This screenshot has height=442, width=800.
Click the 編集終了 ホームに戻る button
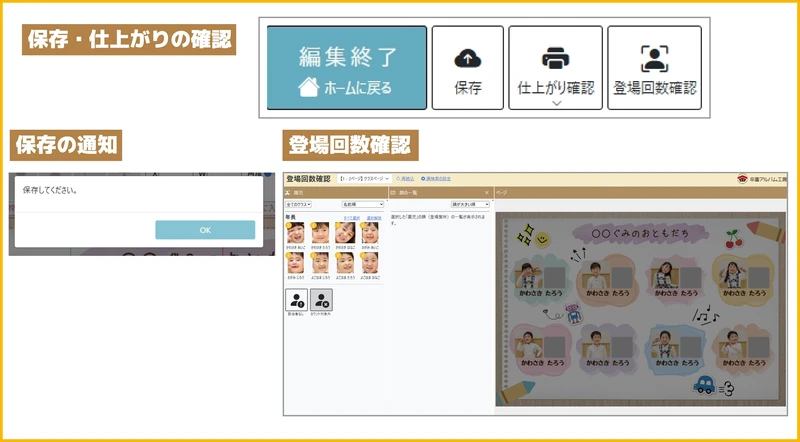click(347, 68)
